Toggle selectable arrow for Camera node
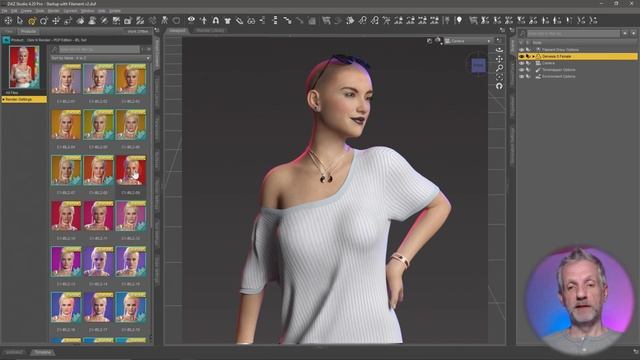This screenshot has height=360, width=640. coord(528,63)
